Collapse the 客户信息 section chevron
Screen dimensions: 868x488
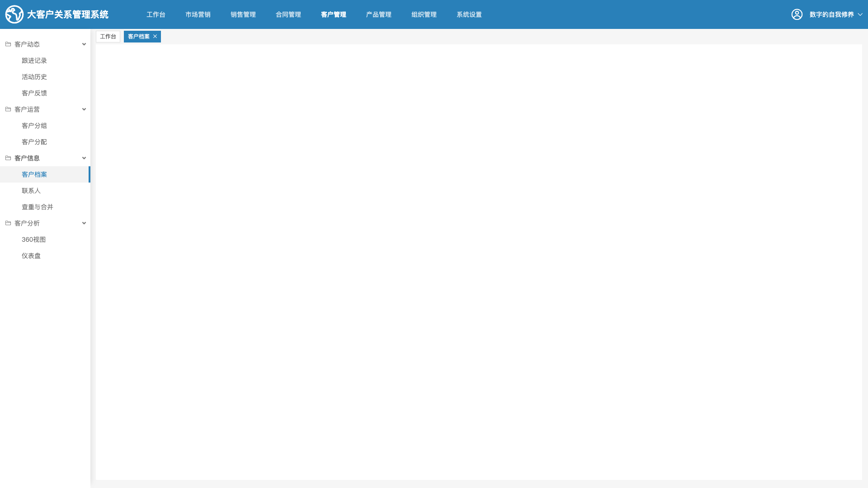[x=84, y=158]
